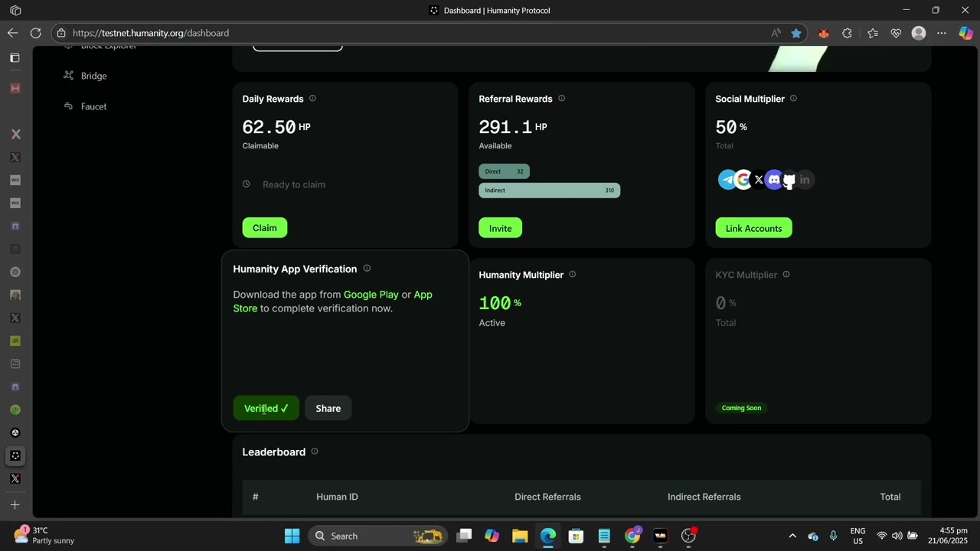The height and width of the screenshot is (551, 980).
Task: Click the X social icon in Social Multiplier
Action: [x=759, y=180]
